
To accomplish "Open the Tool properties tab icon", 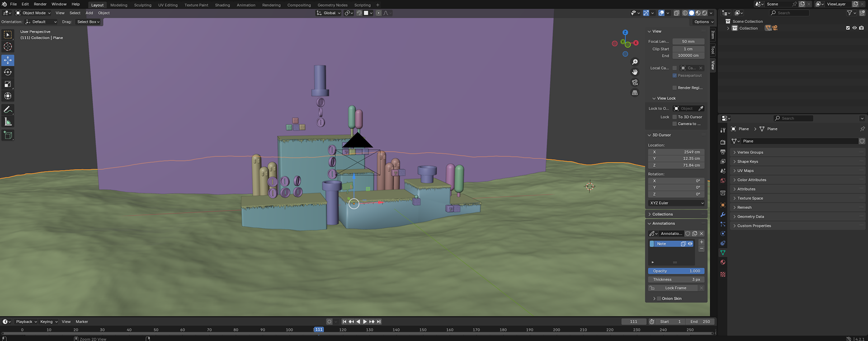I will click(722, 130).
